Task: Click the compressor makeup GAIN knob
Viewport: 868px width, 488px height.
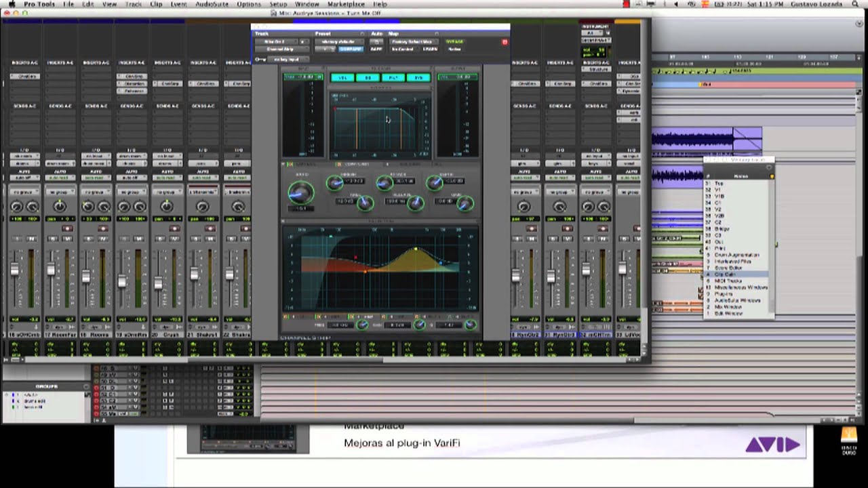Action: 465,204
